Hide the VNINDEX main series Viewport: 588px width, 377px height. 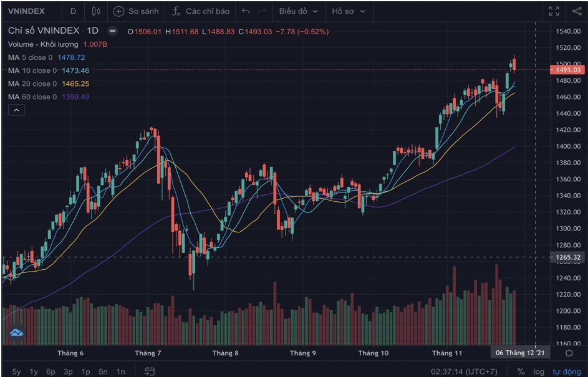[x=112, y=31]
